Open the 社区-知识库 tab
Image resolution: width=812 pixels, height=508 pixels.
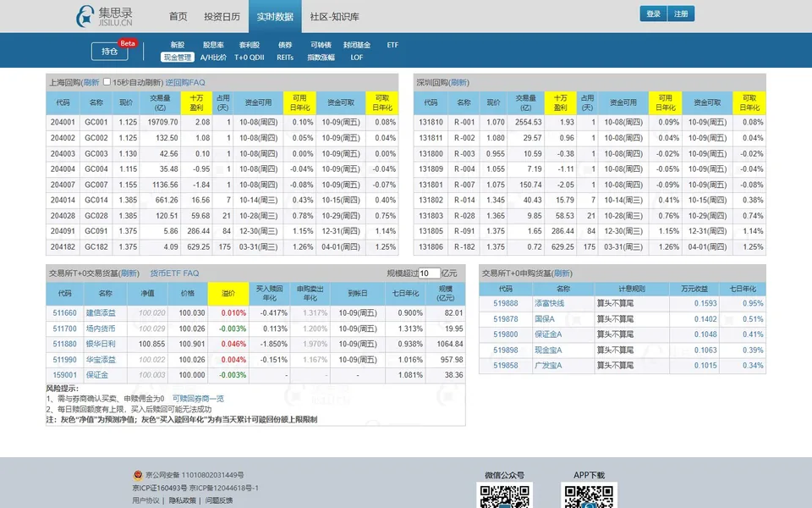[x=335, y=17]
